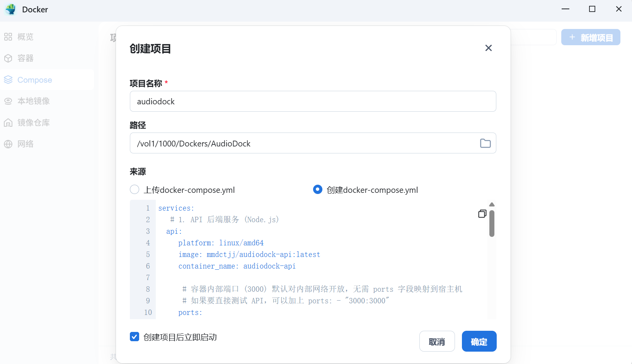Click the comment line mentioning 3000:3000
This screenshot has width=632, height=364.
pyautogui.click(x=286, y=301)
